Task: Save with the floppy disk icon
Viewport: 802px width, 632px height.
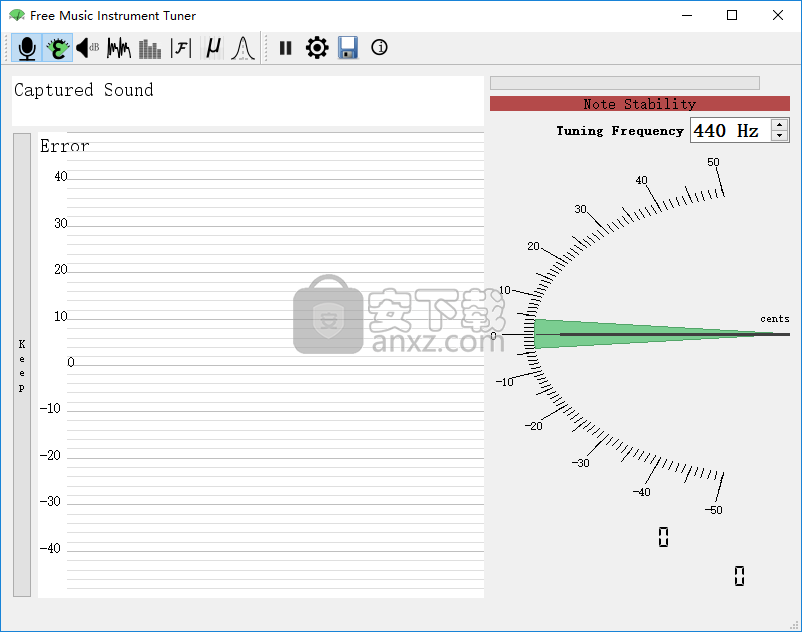Action: (348, 48)
